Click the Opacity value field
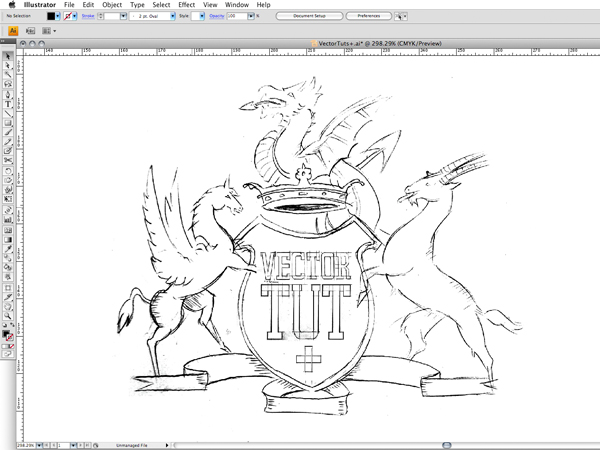 237,16
